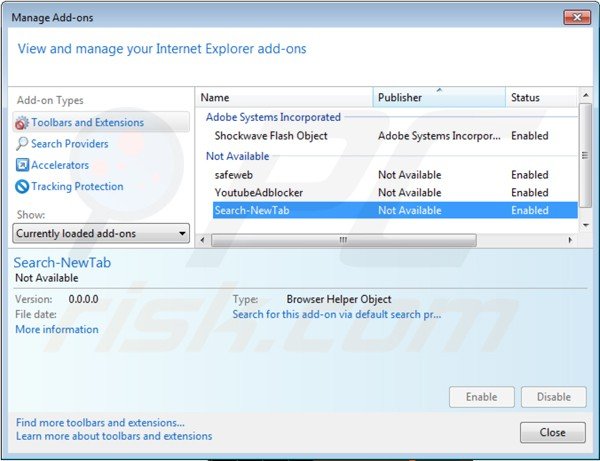Viewport: 600px width, 461px height.
Task: Open the Show add-ons dropdown
Action: [101, 233]
